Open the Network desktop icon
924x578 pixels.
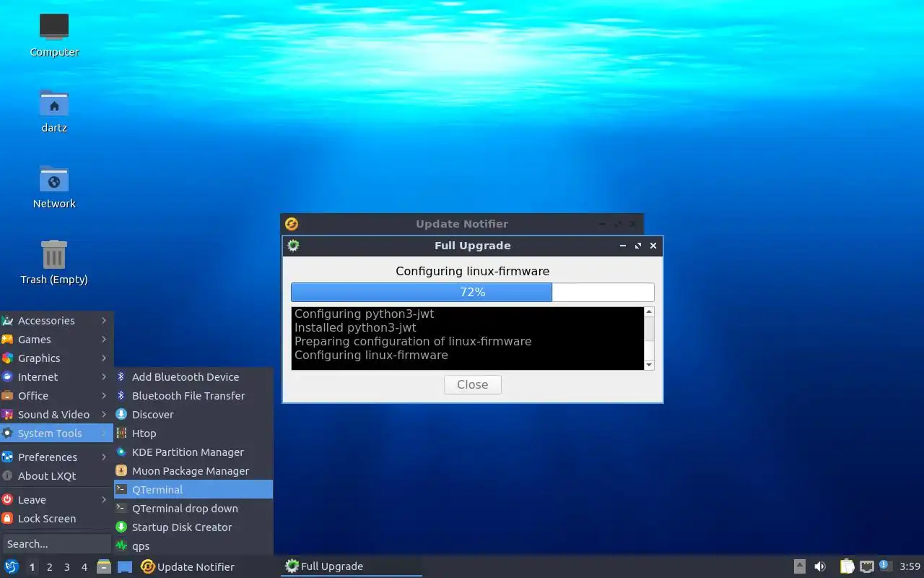[54, 186]
